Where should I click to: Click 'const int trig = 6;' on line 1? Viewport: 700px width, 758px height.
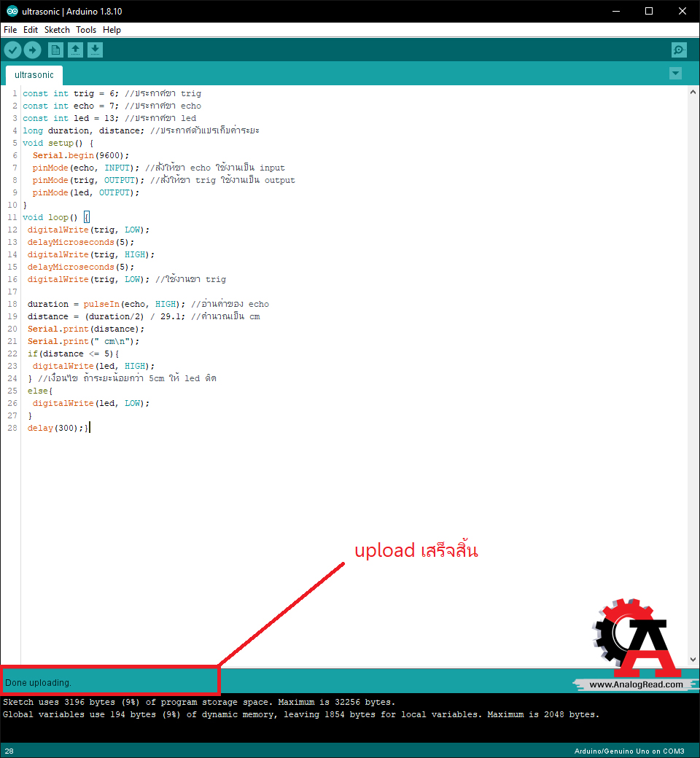click(71, 93)
